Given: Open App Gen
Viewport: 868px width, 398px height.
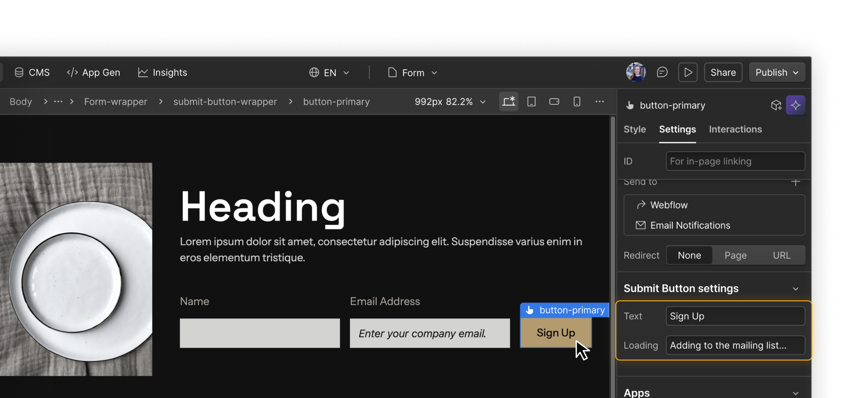Looking at the screenshot, I should click(x=94, y=72).
